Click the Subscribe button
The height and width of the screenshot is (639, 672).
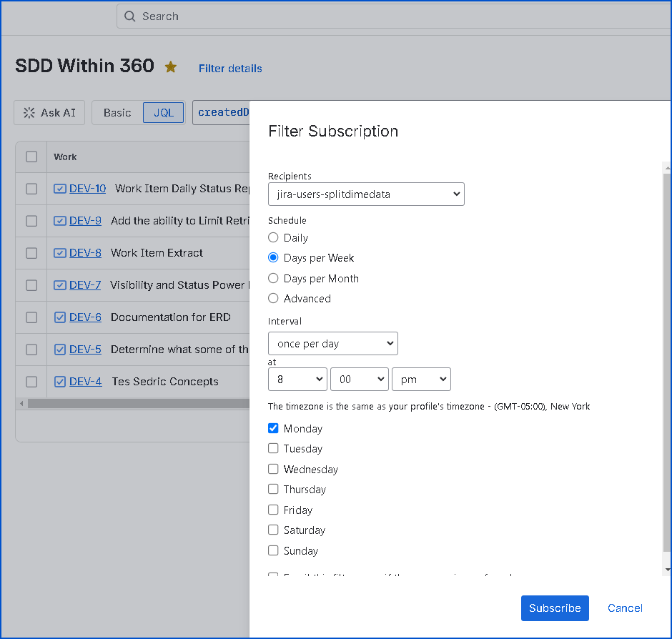tap(555, 608)
